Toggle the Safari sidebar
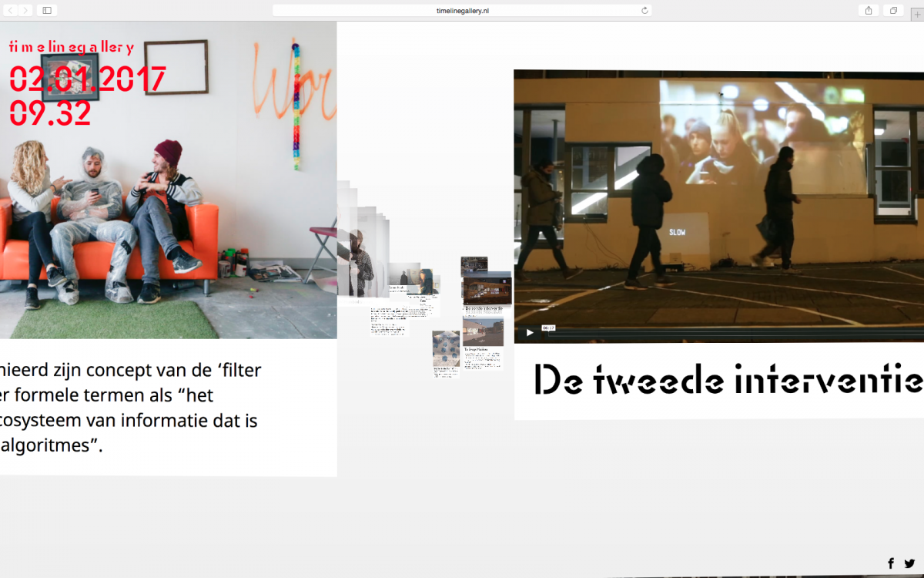The width and height of the screenshot is (924, 578). [47, 10]
